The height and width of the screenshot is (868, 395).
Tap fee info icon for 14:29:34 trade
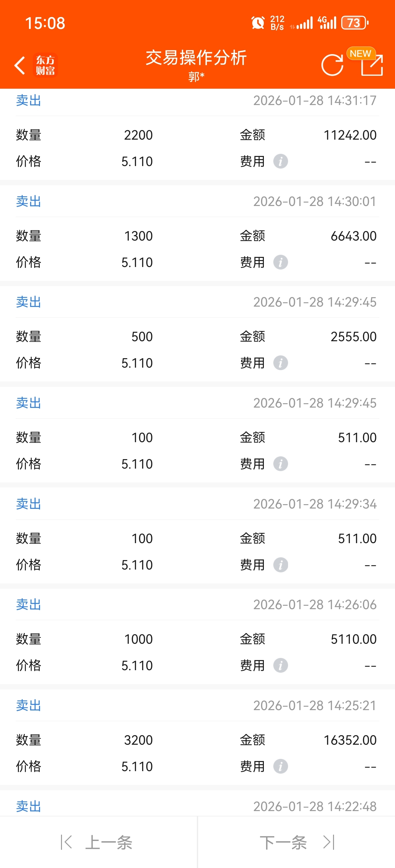281,565
